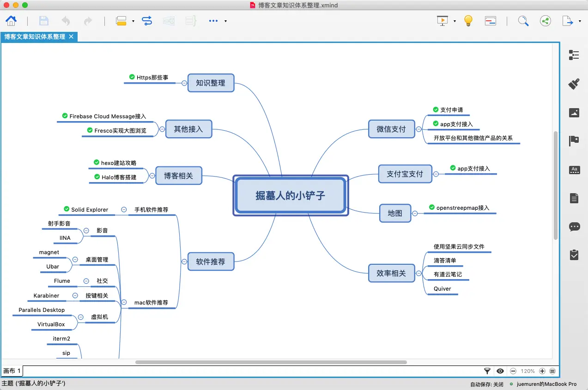Screen dimensions: 588x390
Task: Collapse the 微信支付 branch
Action: coord(418,129)
